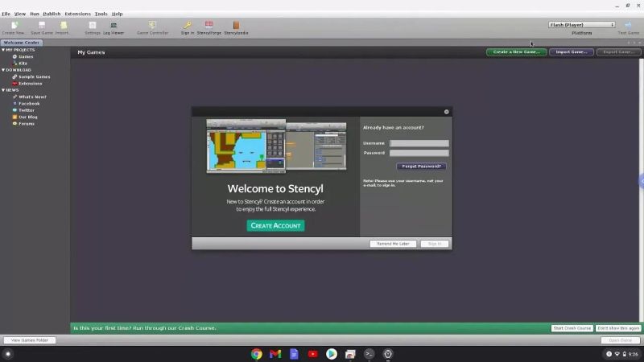644x362 pixels.
Task: Click Start Crash Course button
Action: coord(572,328)
